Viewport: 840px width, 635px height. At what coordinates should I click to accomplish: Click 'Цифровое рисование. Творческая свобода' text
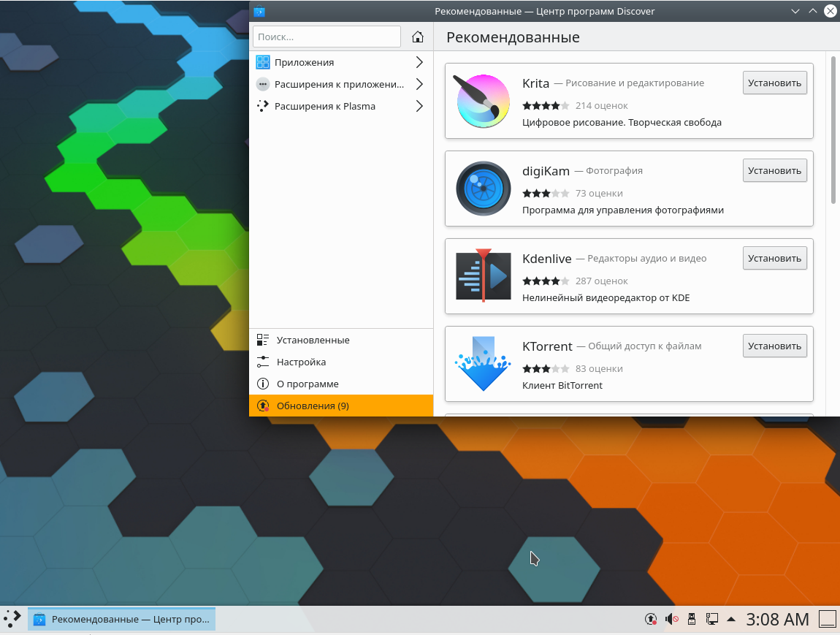click(x=622, y=122)
